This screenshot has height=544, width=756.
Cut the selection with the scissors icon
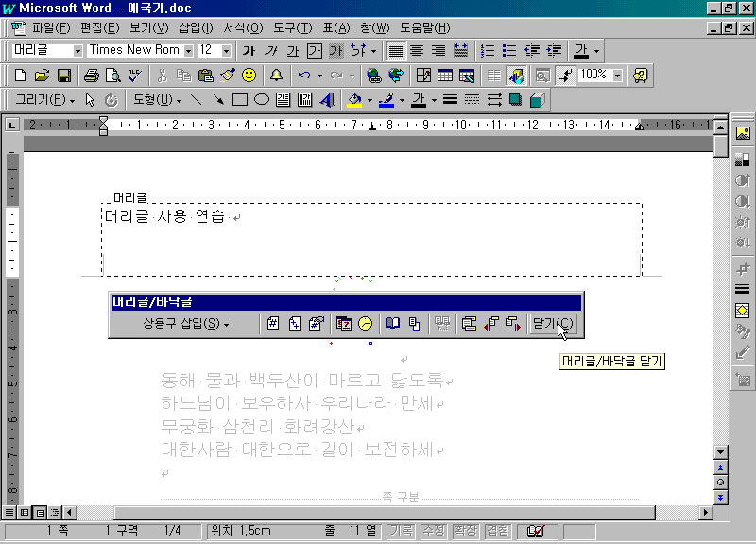pos(162,76)
